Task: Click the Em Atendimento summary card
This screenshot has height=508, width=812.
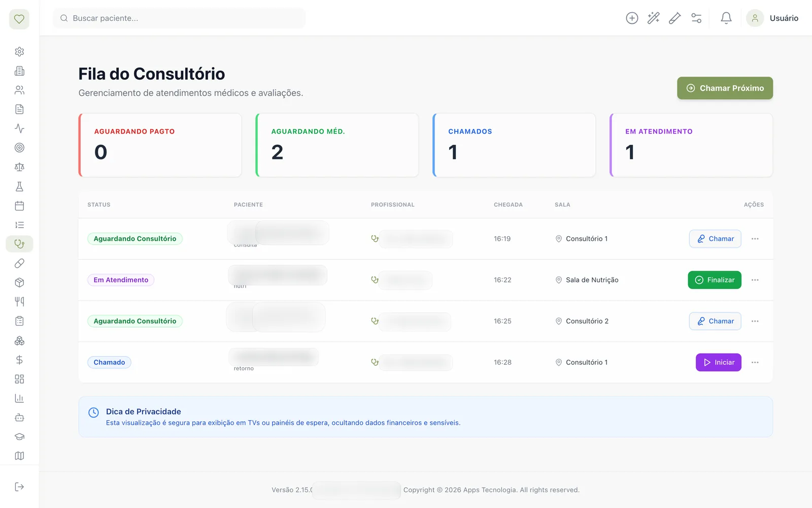Action: (x=691, y=145)
